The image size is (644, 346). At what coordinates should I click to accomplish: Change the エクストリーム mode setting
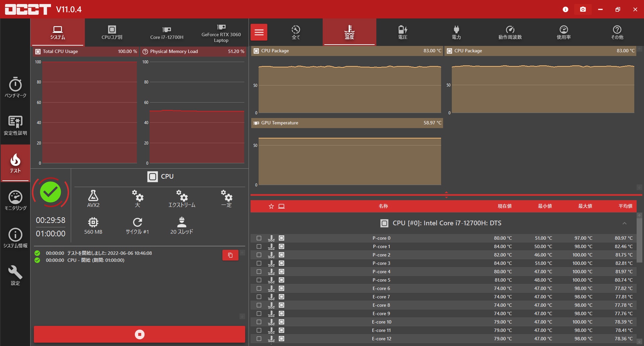[x=182, y=198]
